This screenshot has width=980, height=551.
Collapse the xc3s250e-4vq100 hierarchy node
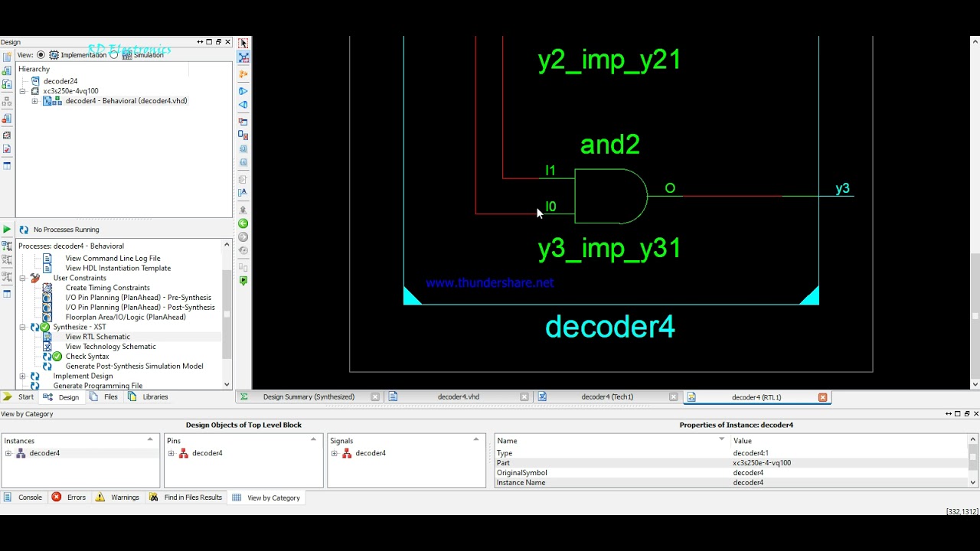(22, 91)
